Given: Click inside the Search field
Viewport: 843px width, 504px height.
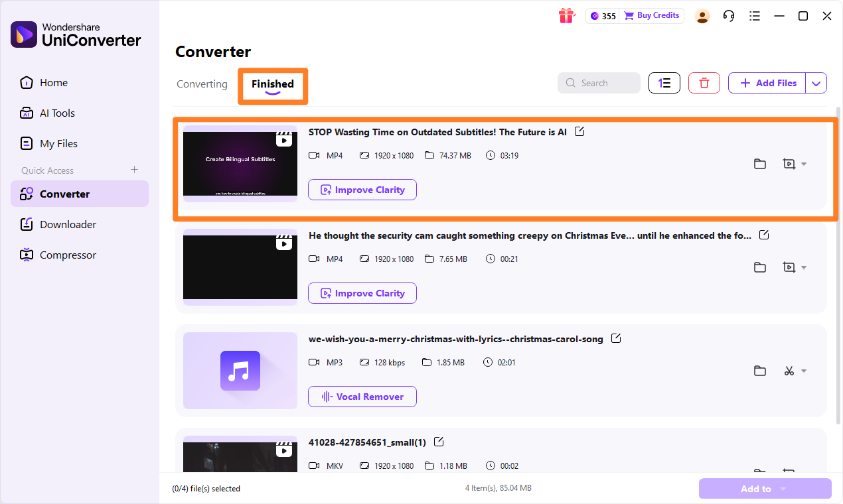Looking at the screenshot, I should (599, 82).
